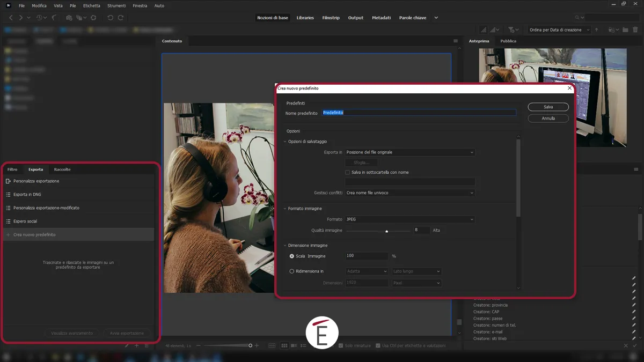Click the refresh icon in the top toolbar
This screenshot has width=644, height=362.
point(93,17)
